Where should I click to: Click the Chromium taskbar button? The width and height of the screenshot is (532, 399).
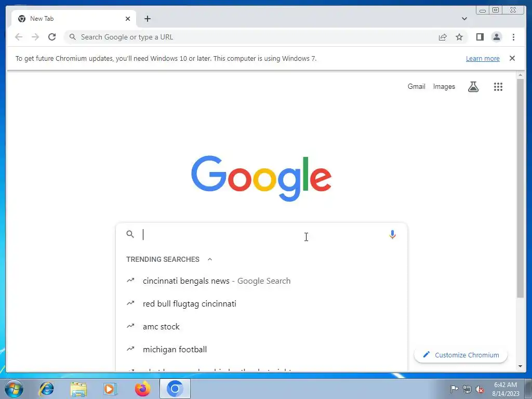pyautogui.click(x=175, y=389)
